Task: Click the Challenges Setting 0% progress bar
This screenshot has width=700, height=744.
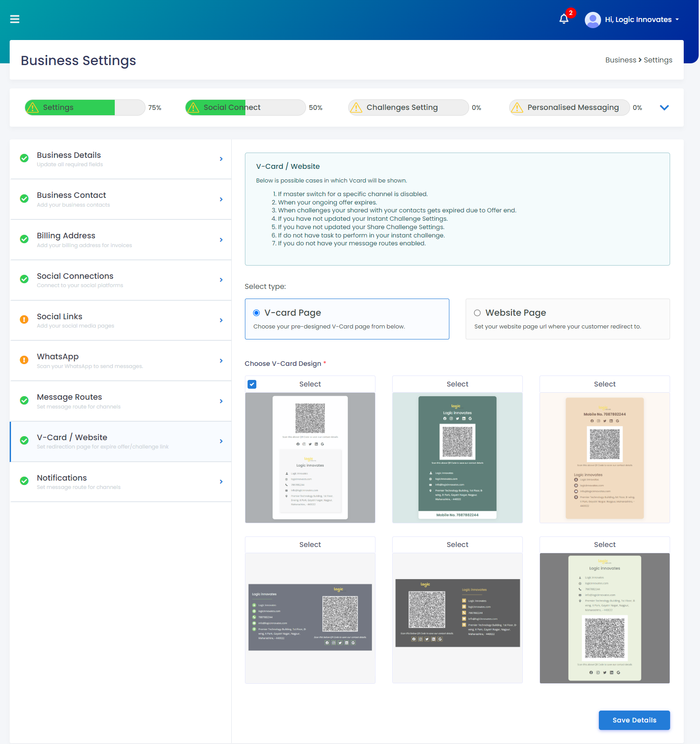Action: tap(408, 107)
